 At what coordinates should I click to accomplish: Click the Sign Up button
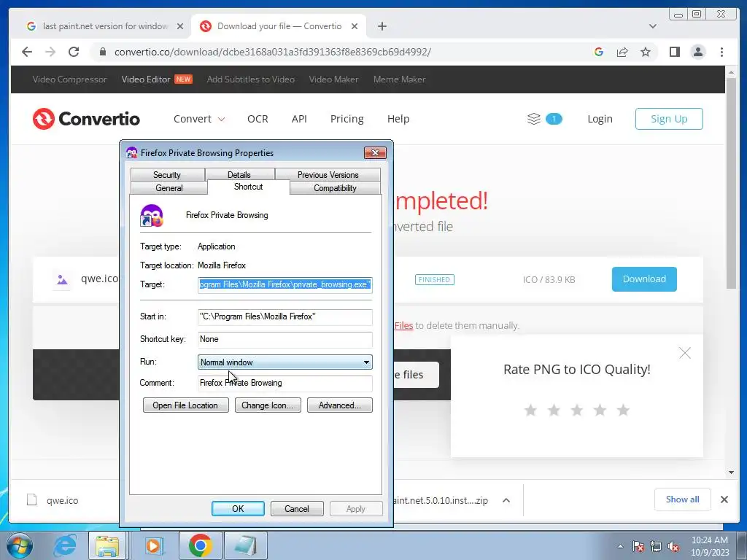click(669, 119)
